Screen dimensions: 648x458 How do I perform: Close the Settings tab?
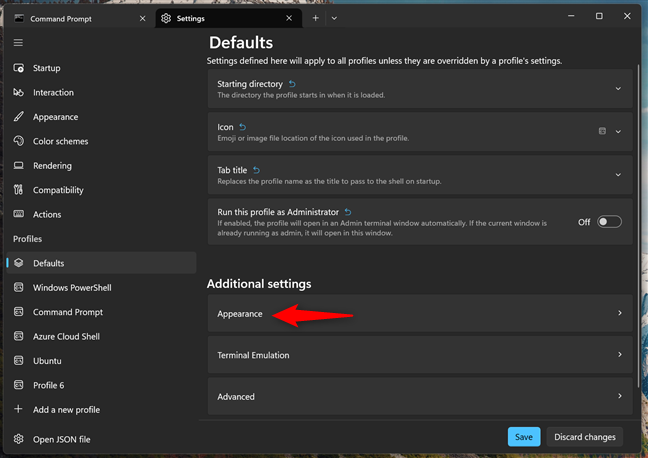click(289, 18)
